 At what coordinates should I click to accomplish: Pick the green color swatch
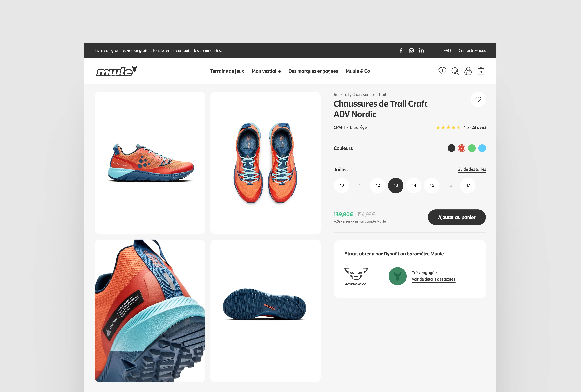pos(472,148)
